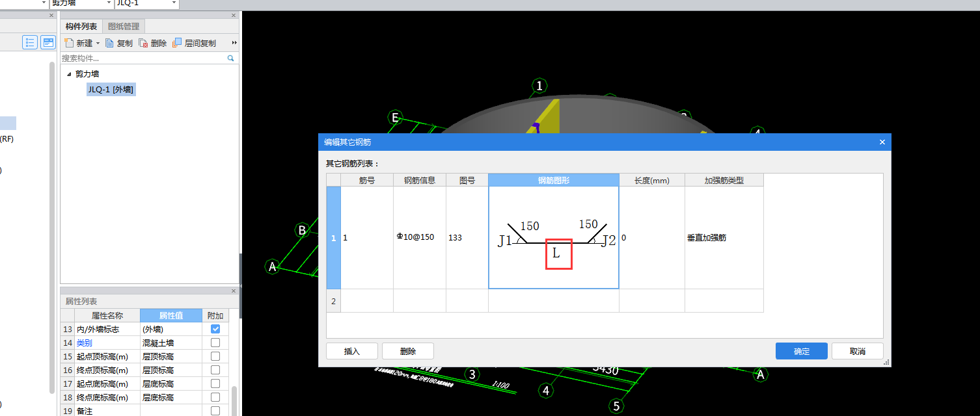
Task: Click the 类别 property link
Action: [85, 343]
